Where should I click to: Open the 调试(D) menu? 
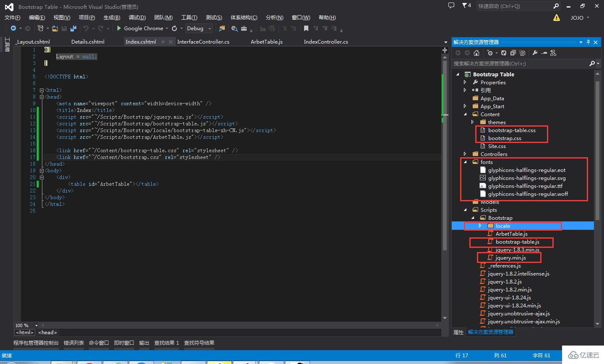click(137, 17)
